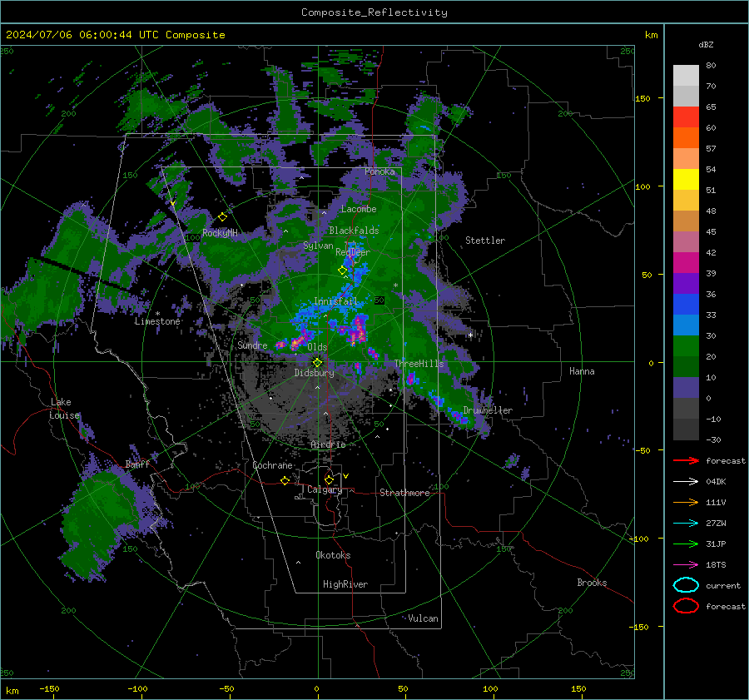Viewport: 749px width, 700px height.
Task: Select the yellow diamond marker below Cochrane
Action: [285, 480]
